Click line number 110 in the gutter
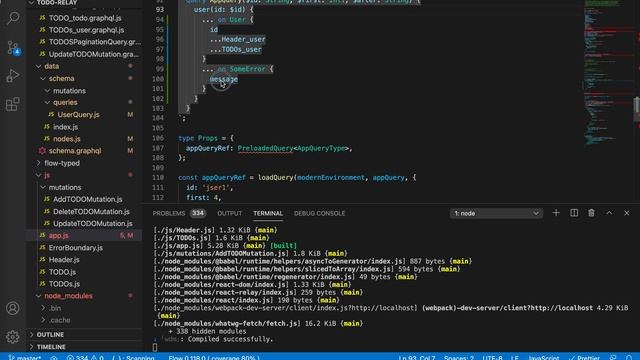Image resolution: width=640 pixels, height=360 pixels. (159, 178)
